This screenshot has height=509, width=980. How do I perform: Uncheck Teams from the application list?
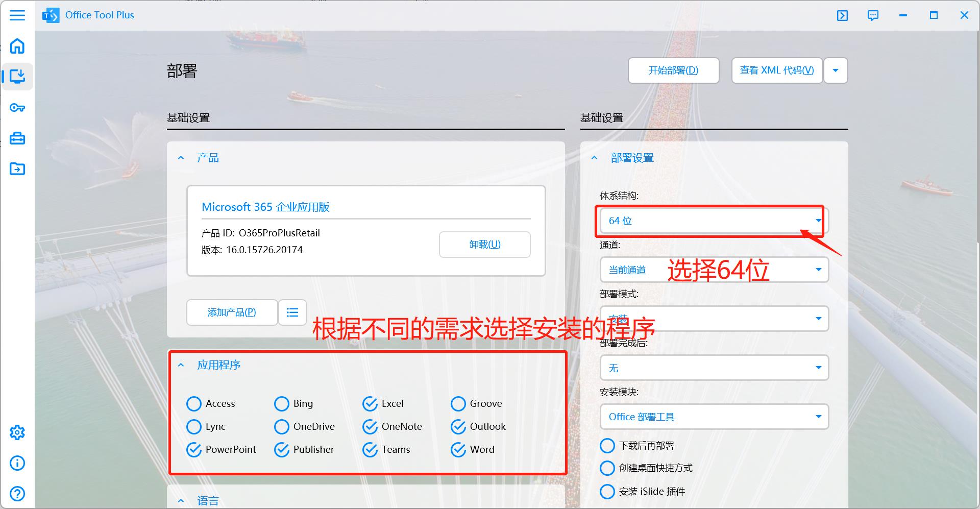370,449
